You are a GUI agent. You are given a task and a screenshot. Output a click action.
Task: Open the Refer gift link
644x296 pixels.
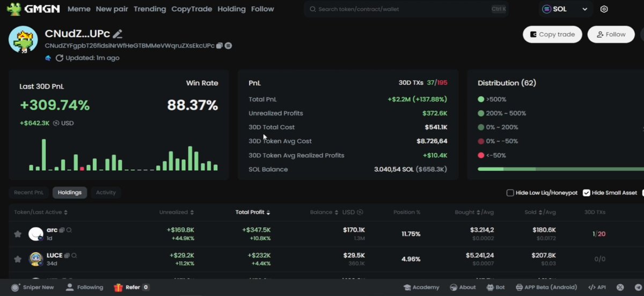pyautogui.click(x=132, y=287)
